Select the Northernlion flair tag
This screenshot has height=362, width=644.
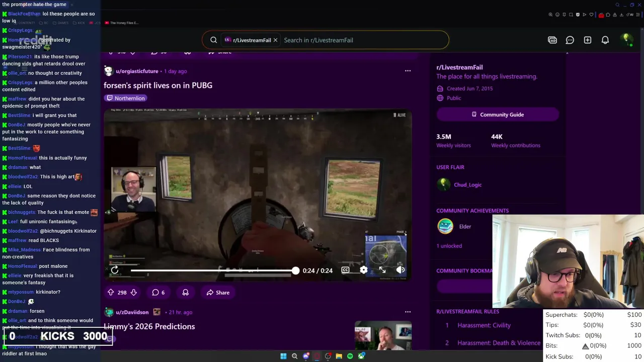(x=126, y=98)
